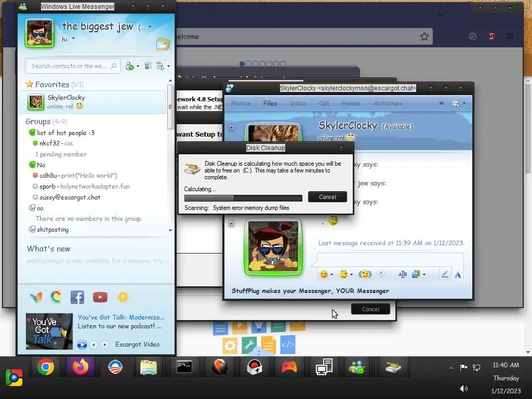Open the MSN butterfly icon
This screenshot has height=399, width=532.
(36, 297)
